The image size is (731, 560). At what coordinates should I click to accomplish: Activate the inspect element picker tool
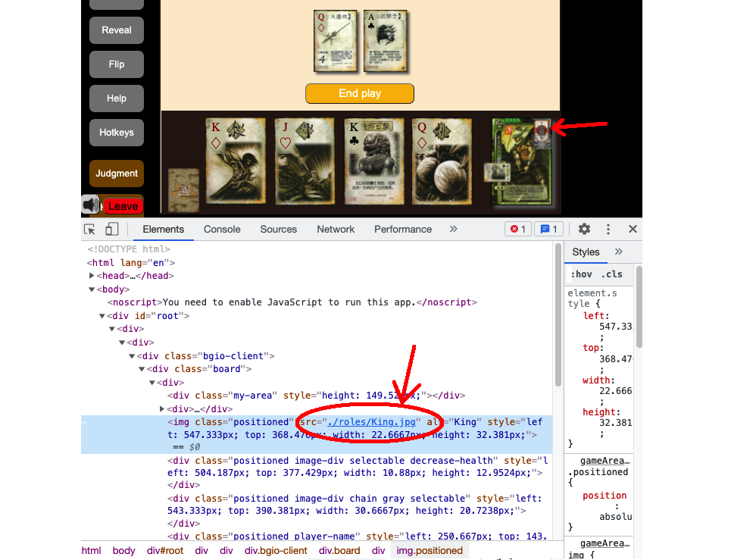[x=89, y=230]
